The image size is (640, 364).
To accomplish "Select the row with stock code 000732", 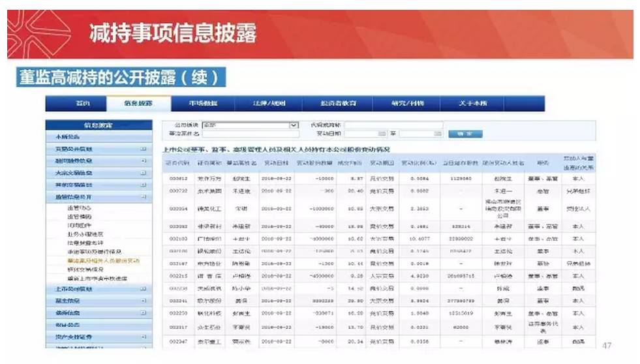I will tap(379, 191).
